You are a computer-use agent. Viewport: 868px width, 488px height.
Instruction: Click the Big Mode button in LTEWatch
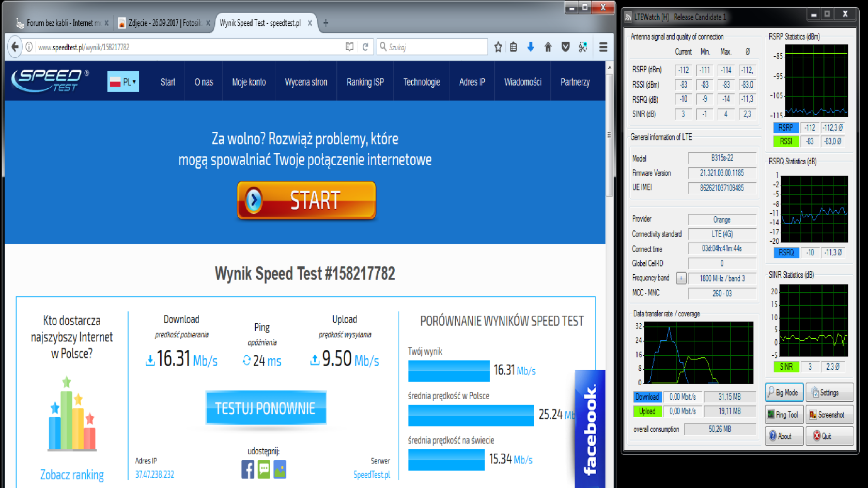tap(784, 392)
